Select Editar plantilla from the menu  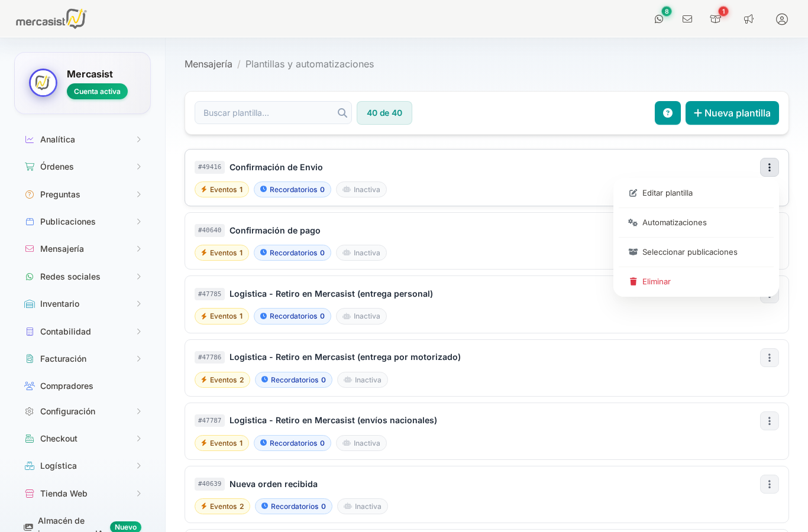coord(667,193)
